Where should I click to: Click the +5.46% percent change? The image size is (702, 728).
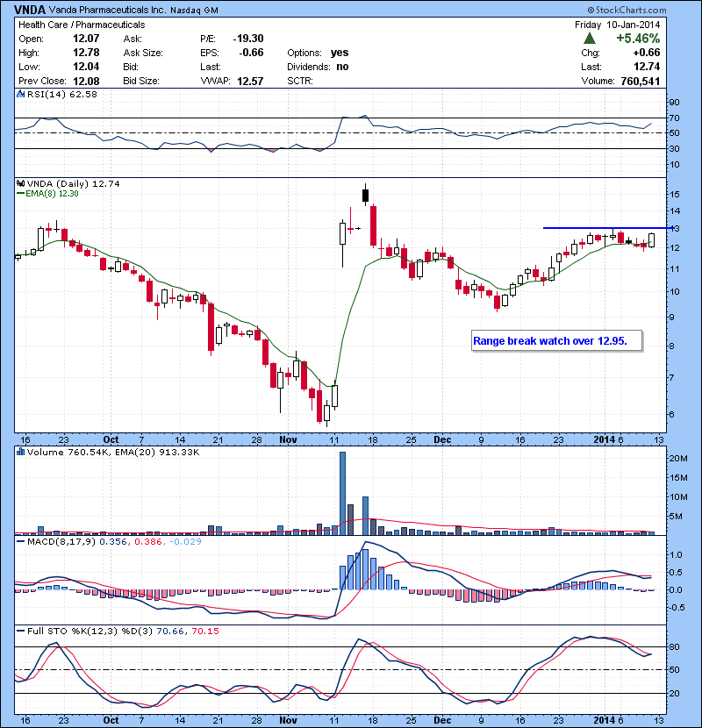(638, 38)
